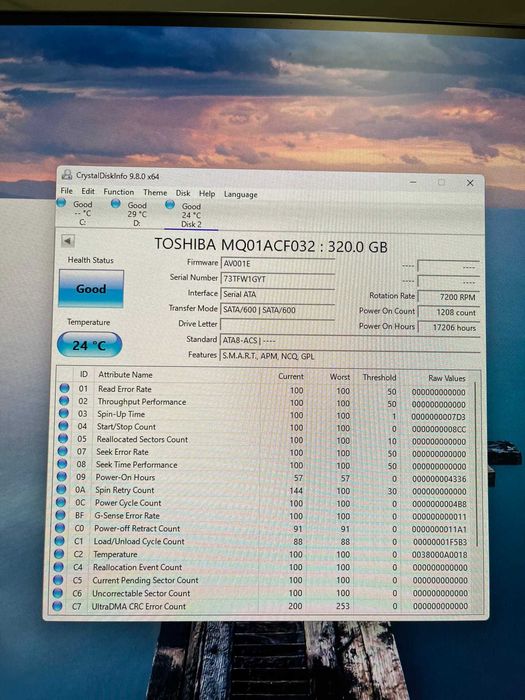Image resolution: width=525 pixels, height=700 pixels.
Task: Open the File menu
Action: (x=67, y=191)
